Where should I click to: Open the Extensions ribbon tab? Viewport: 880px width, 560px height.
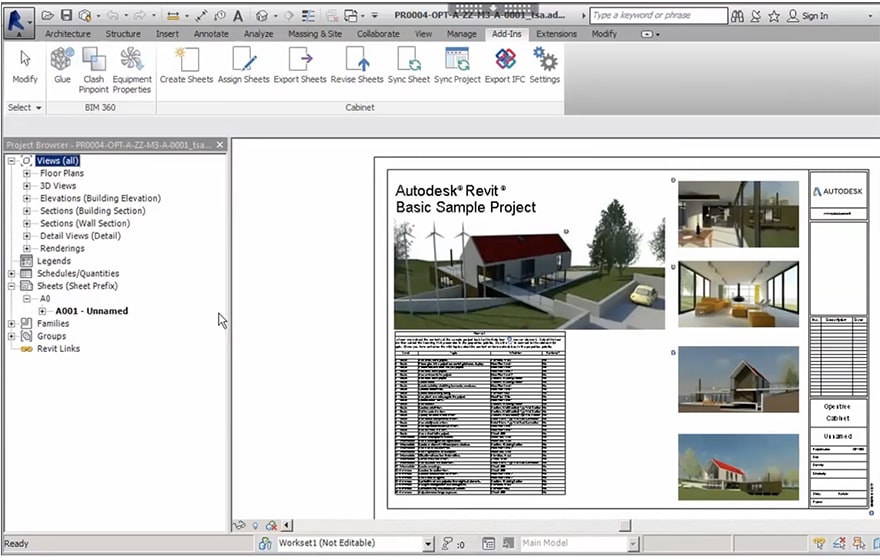coord(556,34)
